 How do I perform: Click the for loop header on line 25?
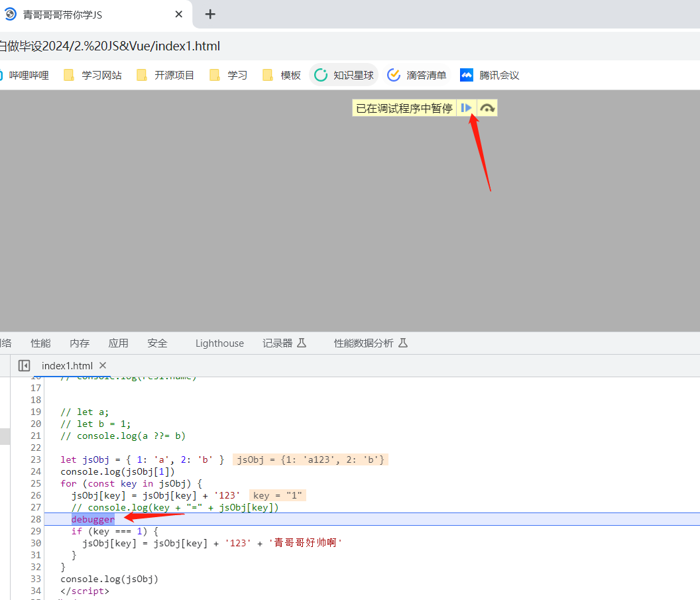131,483
